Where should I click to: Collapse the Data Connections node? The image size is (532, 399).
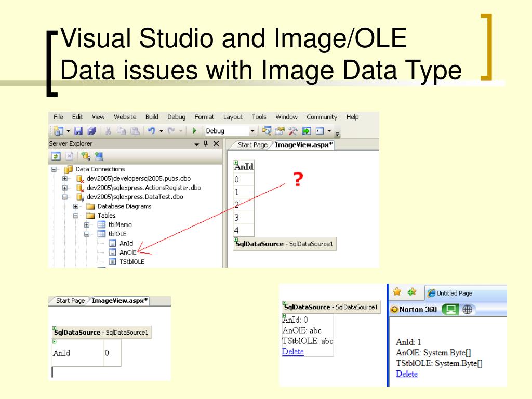(54, 169)
